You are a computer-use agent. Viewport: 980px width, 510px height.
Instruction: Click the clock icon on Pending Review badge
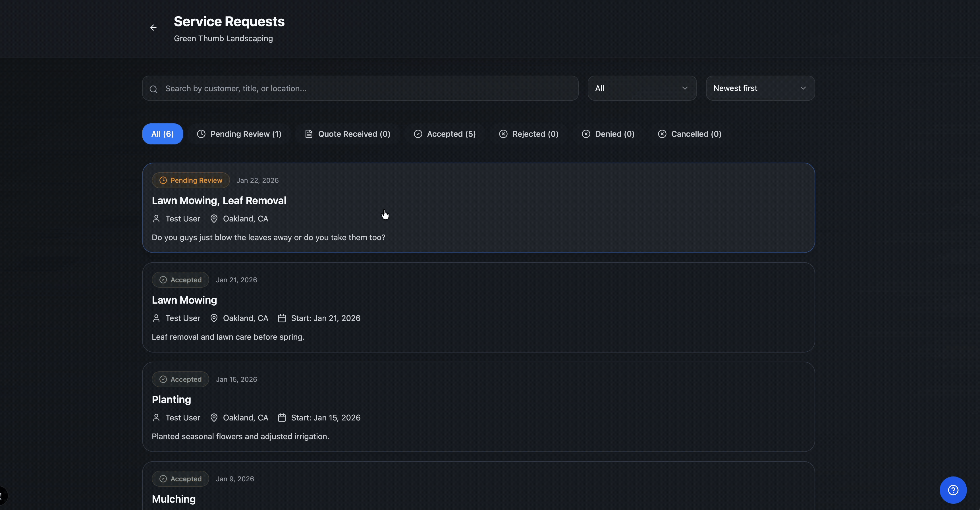point(163,181)
